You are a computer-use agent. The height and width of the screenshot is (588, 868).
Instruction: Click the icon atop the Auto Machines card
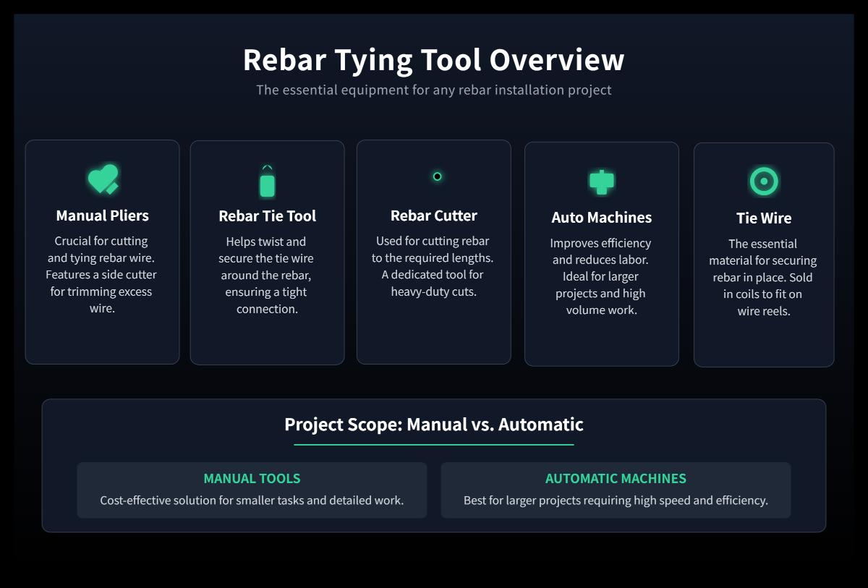click(x=601, y=182)
